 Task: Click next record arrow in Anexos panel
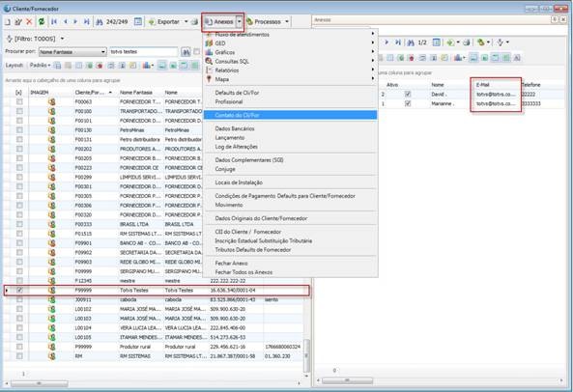pyautogui.click(x=387, y=42)
